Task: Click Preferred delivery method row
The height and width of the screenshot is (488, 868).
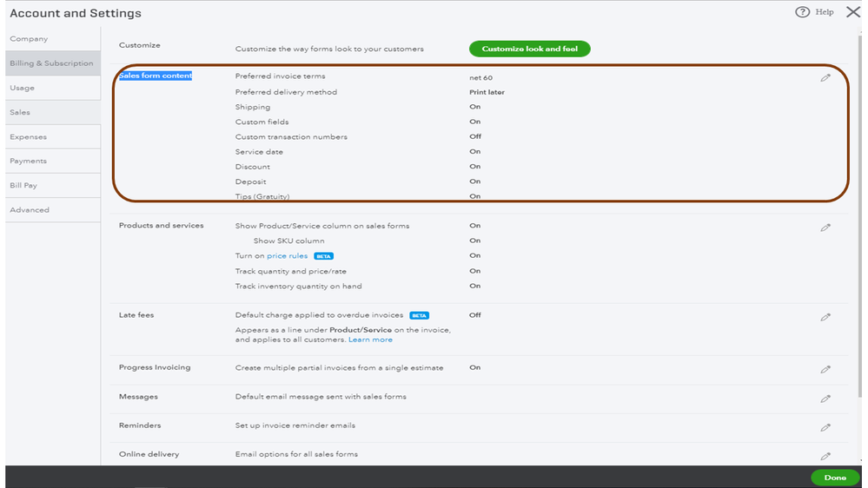Action: pyautogui.click(x=286, y=92)
